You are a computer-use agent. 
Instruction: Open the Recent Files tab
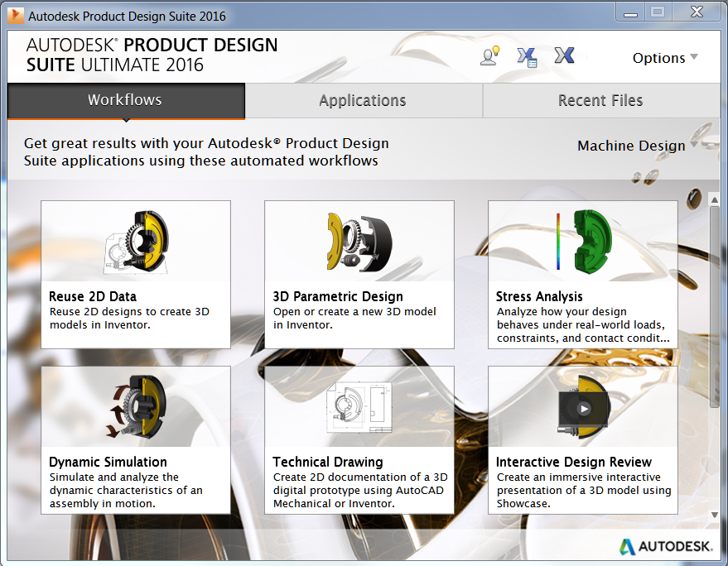600,100
